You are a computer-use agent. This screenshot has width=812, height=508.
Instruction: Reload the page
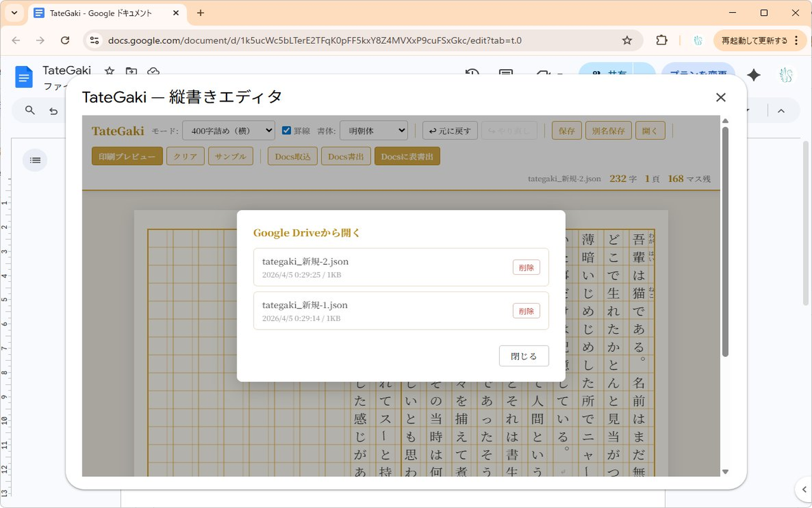[65, 40]
